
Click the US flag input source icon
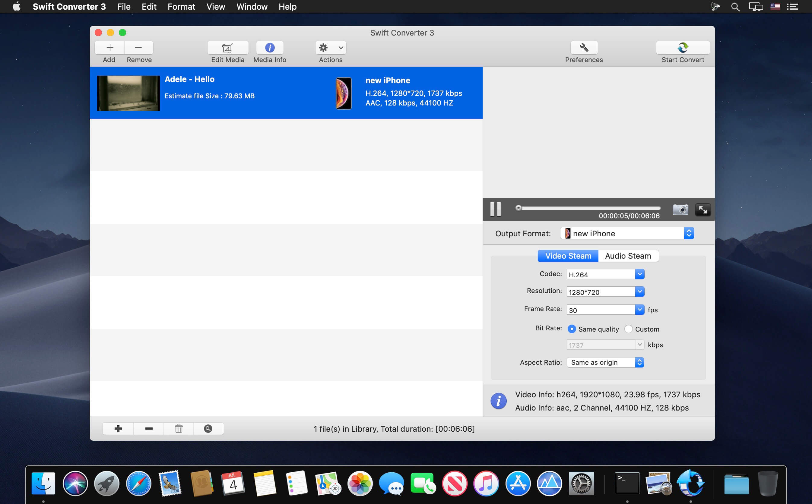click(x=775, y=7)
